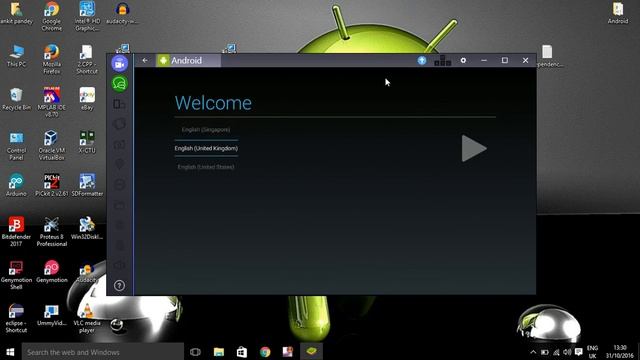640x360 pixels.
Task: Open the clock showing 13:30
Action: [x=620, y=352]
